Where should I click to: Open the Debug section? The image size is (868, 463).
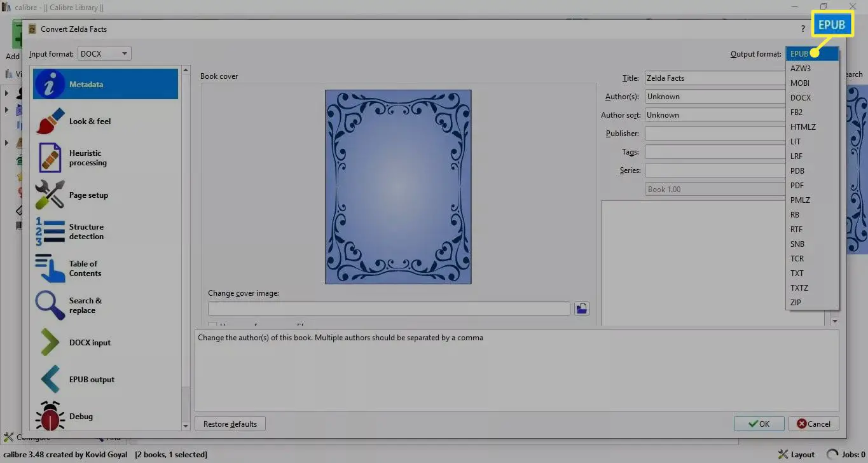click(106, 416)
